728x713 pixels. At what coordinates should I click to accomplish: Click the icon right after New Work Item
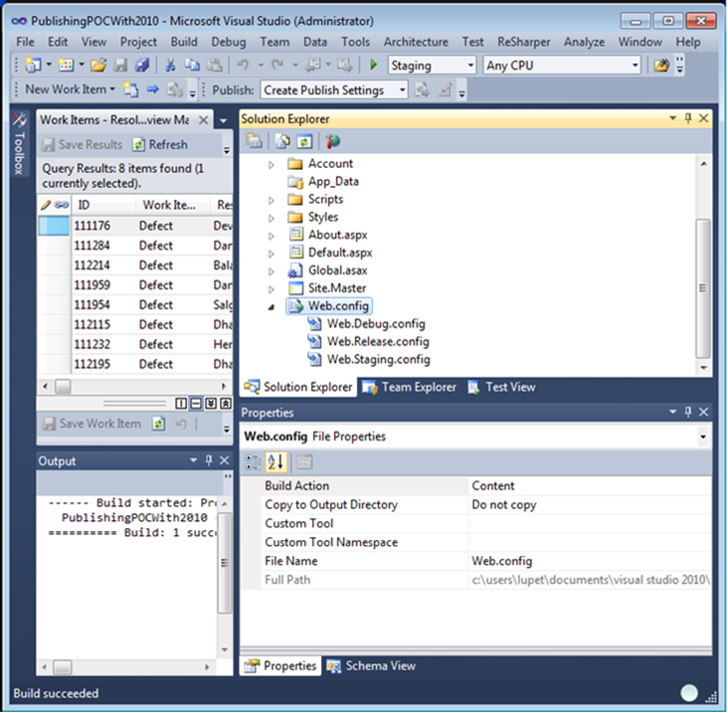point(131,89)
